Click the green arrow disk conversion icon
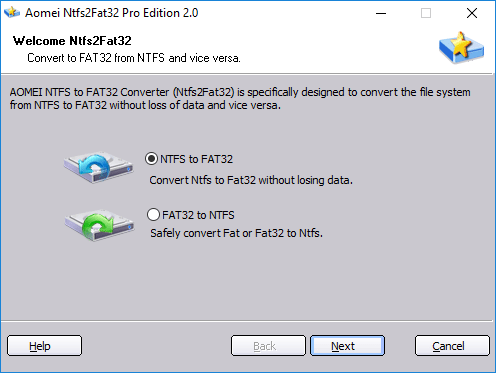The image size is (496, 373). [x=99, y=225]
